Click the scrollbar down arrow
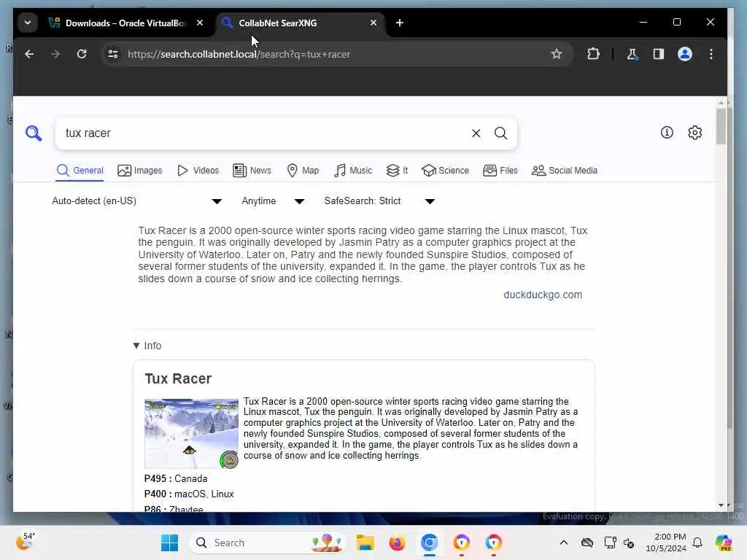Screen dimensions: 747x560 pos(721,505)
